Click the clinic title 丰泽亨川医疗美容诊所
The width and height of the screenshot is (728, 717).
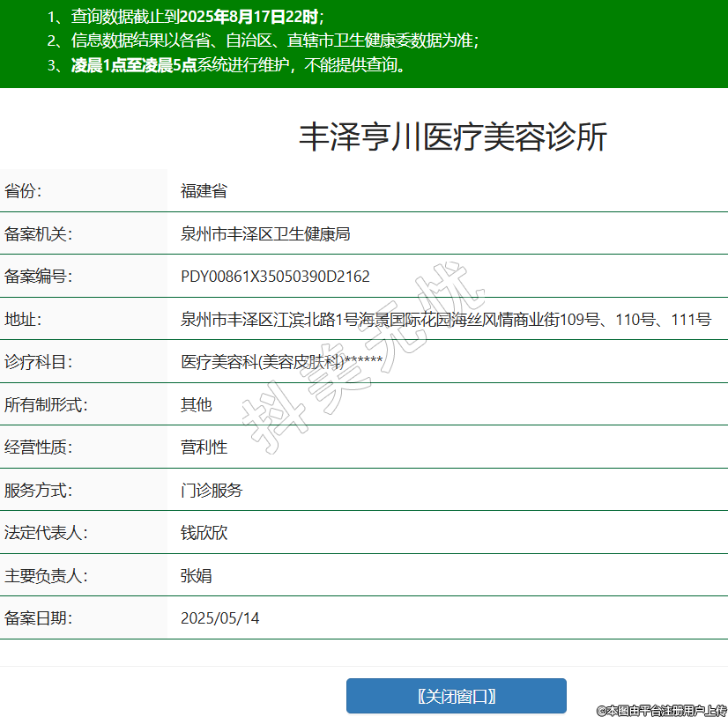(453, 137)
